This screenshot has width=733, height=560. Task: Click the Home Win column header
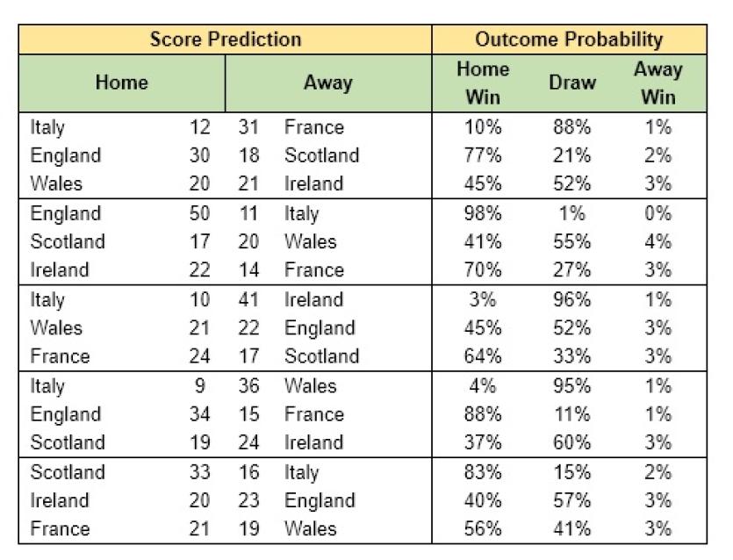pos(483,83)
